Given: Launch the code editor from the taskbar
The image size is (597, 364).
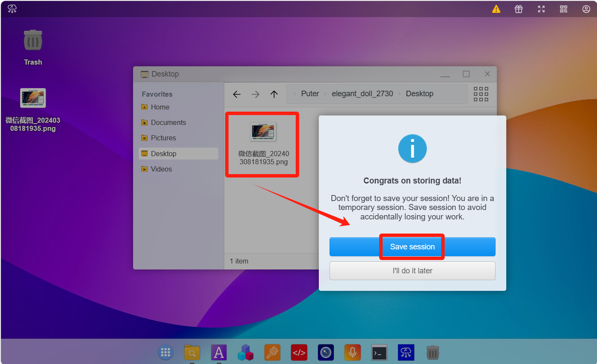Looking at the screenshot, I should click(299, 352).
